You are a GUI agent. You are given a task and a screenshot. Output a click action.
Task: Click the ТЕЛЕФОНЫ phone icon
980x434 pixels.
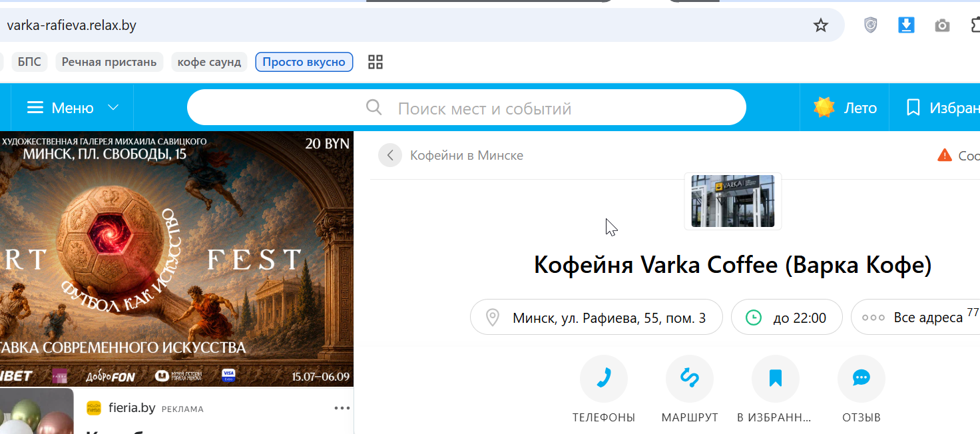[604, 379]
